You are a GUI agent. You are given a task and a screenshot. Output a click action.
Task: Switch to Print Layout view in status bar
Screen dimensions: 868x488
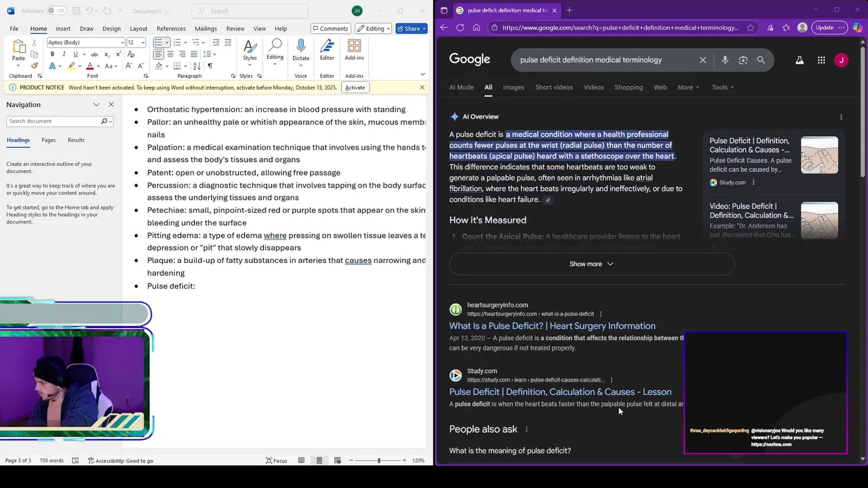(319, 461)
